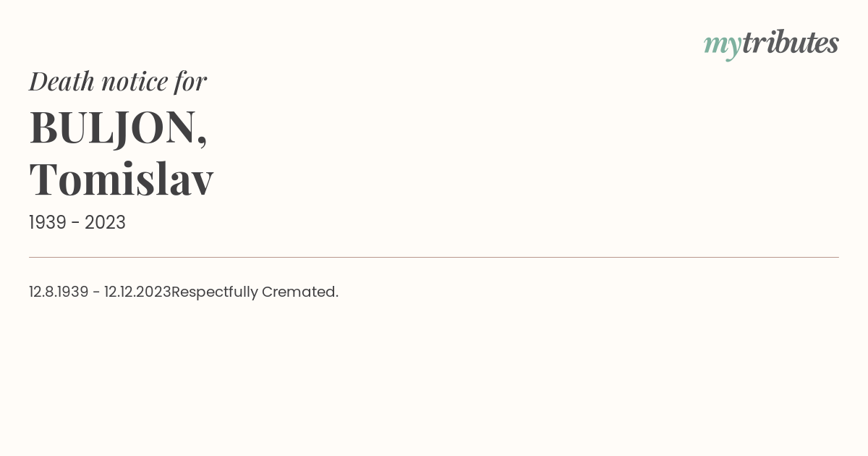This screenshot has width=868, height=456.
Task: Click the year 1939 below the name
Action: click(48, 223)
